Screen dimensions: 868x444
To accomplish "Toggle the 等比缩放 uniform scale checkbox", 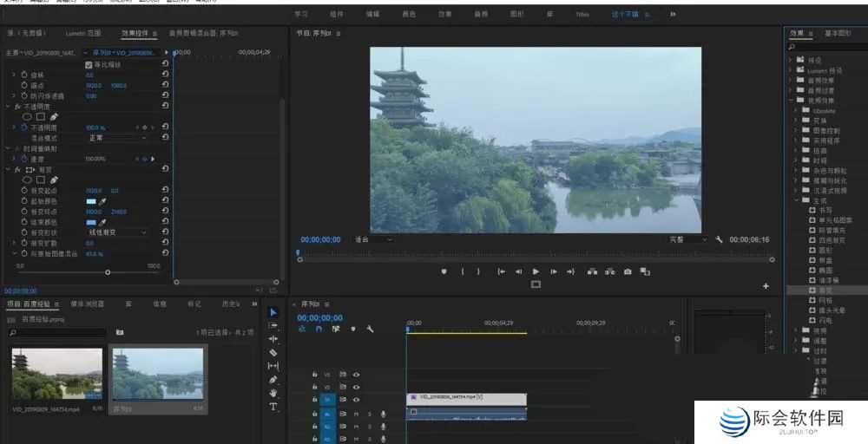I will (89, 65).
